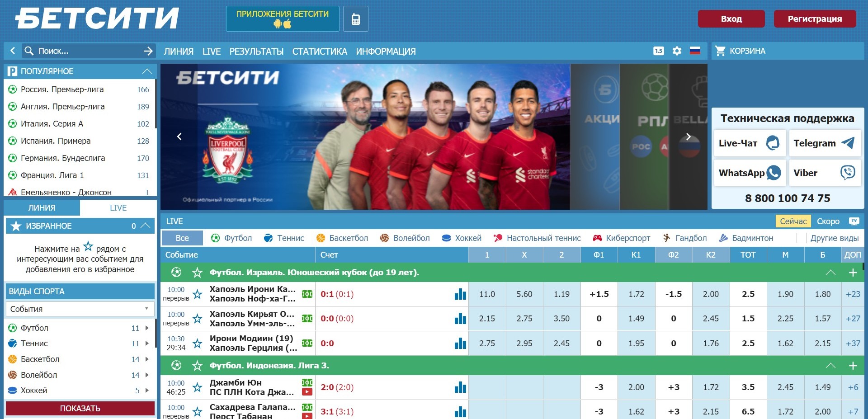868x419 pixels.
Task: Click the ПОКАЗАТЬ button
Action: click(80, 409)
